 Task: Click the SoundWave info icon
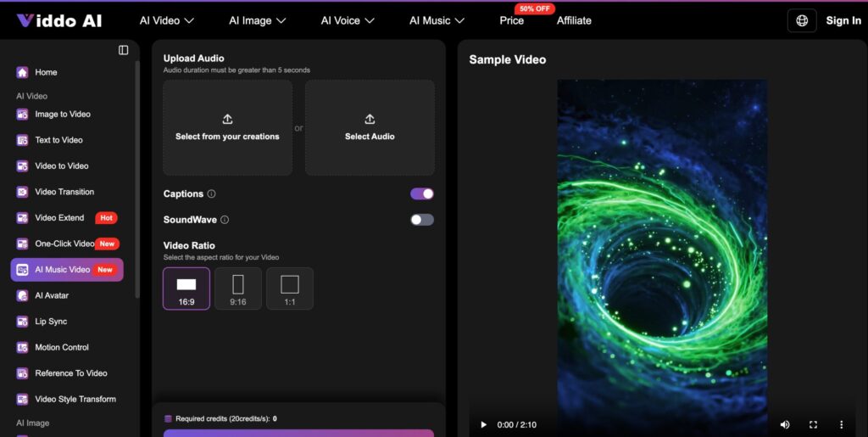[x=224, y=220]
